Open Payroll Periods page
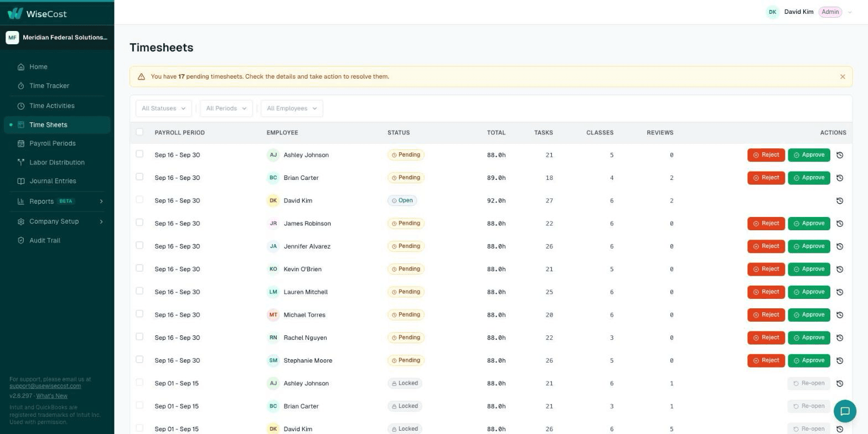Image resolution: width=868 pixels, height=434 pixels. tap(57, 143)
